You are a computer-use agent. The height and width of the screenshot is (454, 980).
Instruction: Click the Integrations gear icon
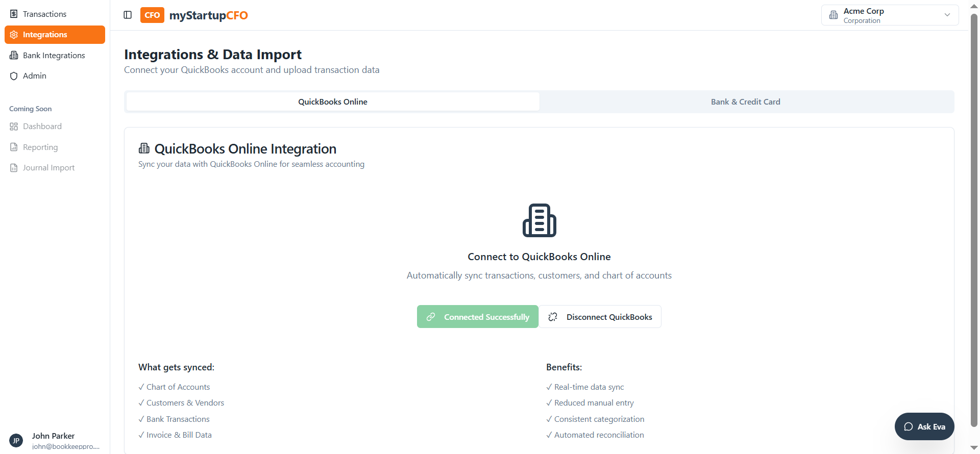click(14, 35)
